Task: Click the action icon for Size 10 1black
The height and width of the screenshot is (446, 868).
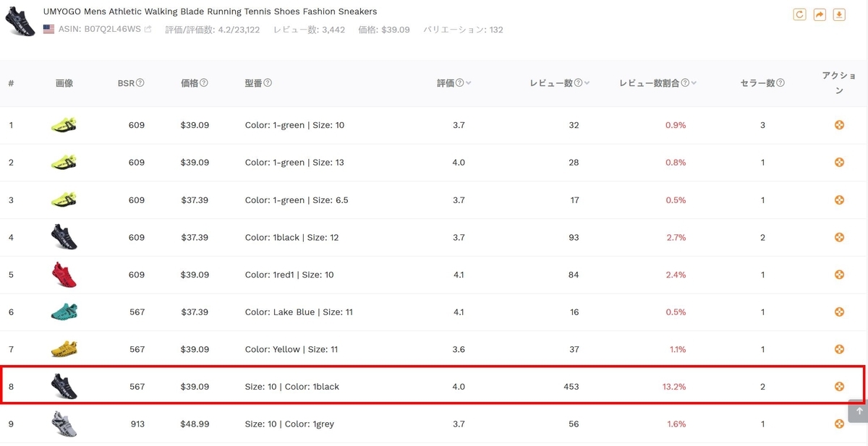Action: click(x=839, y=387)
